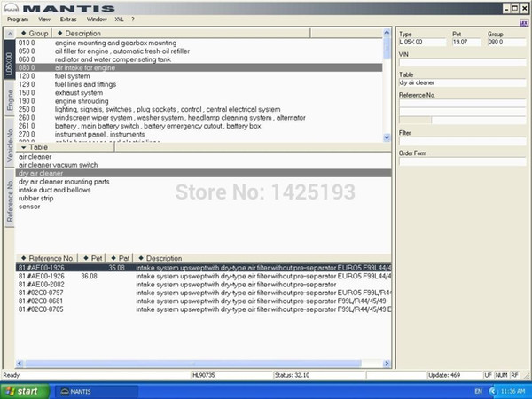Select the 'air cleaner' table entry
The image size is (532, 399).
204,157
